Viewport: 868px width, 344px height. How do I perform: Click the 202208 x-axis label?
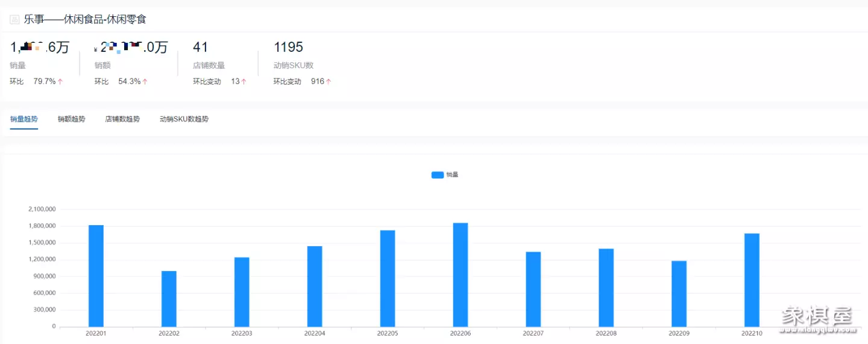(x=606, y=333)
